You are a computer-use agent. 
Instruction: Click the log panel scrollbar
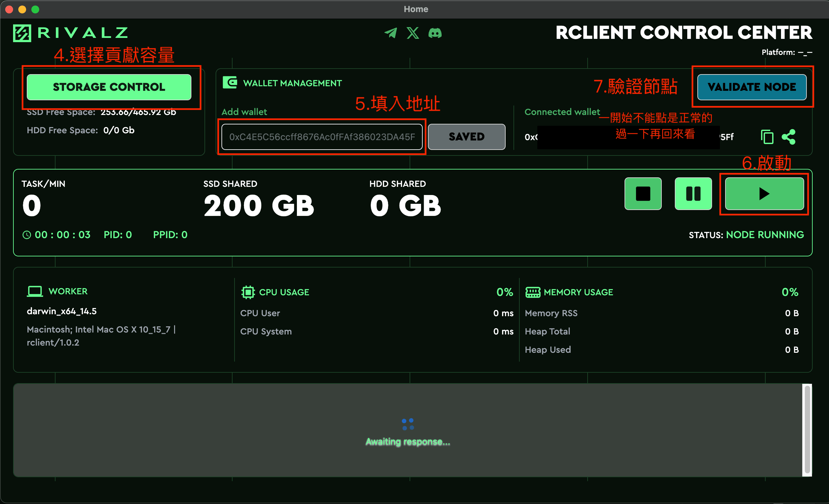pos(807,430)
